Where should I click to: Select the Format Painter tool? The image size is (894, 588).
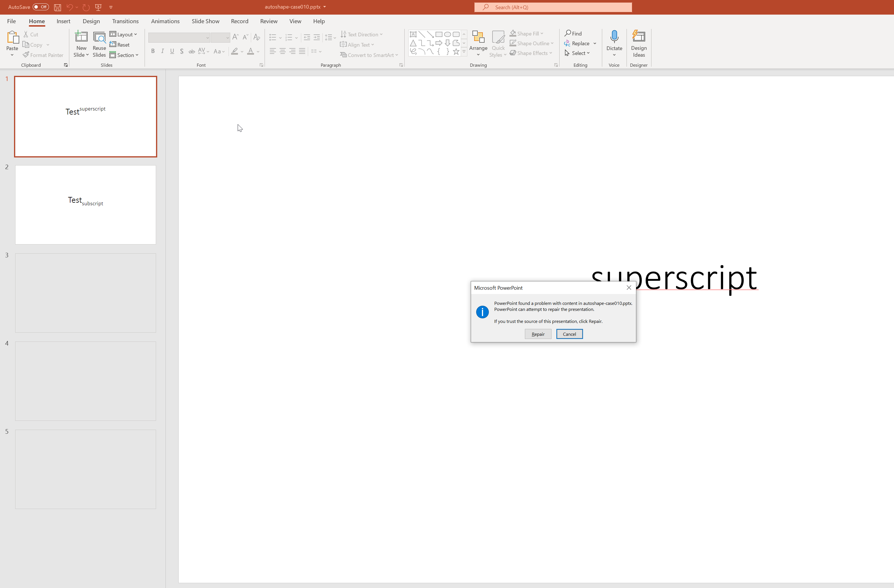43,55
